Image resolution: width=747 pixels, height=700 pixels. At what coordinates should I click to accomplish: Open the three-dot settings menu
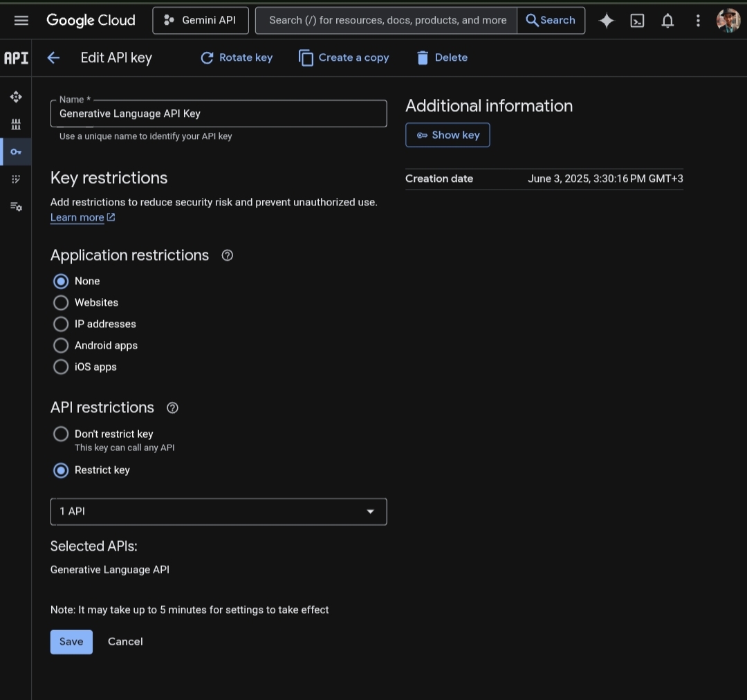coord(698,21)
